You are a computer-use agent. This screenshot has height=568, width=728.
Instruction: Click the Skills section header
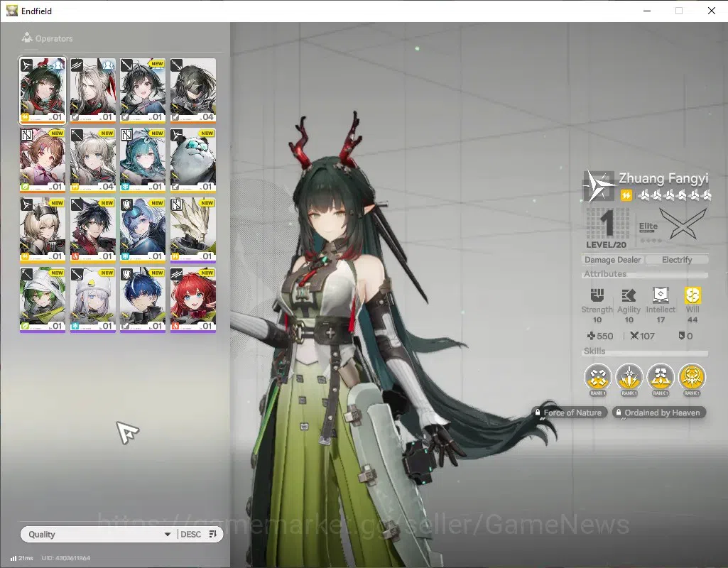pyautogui.click(x=594, y=351)
